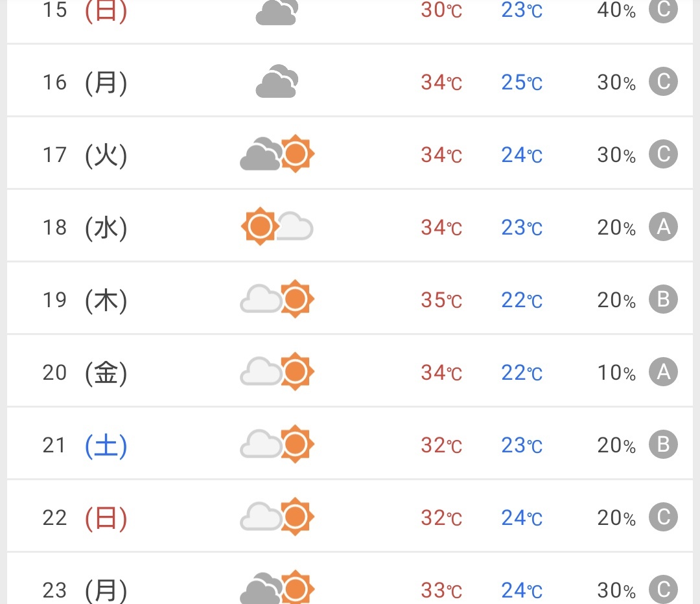Select the reliability B badge on the 19th

coord(663,299)
